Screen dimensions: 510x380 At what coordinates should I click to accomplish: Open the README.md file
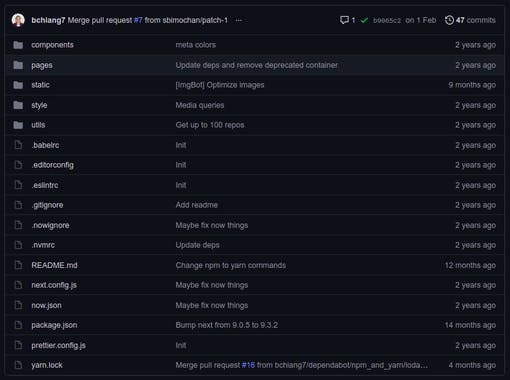[54, 265]
